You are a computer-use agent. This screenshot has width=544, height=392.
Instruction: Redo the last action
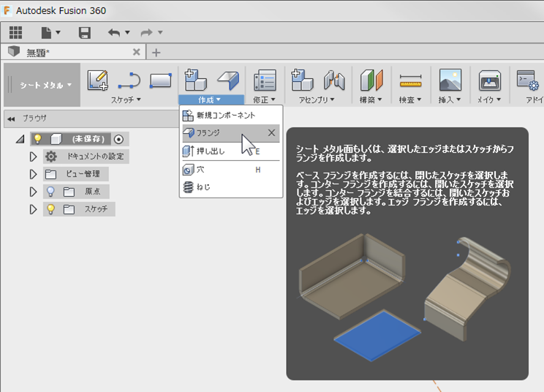point(146,33)
